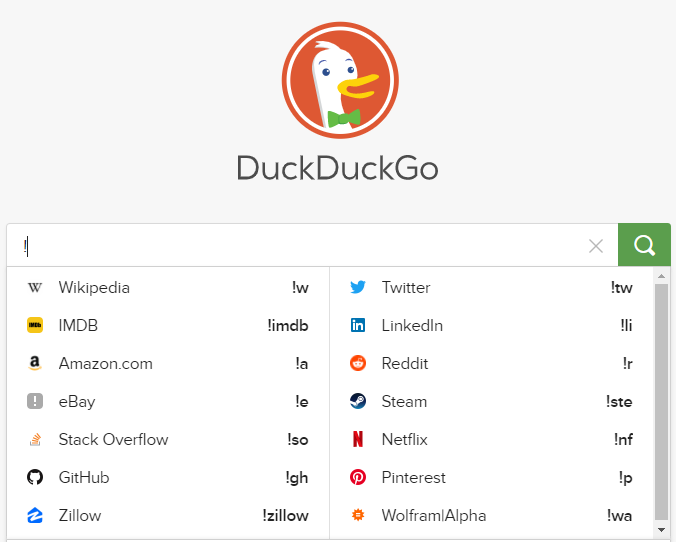Click the Steam icon
This screenshot has width=676, height=542.
[x=358, y=401]
